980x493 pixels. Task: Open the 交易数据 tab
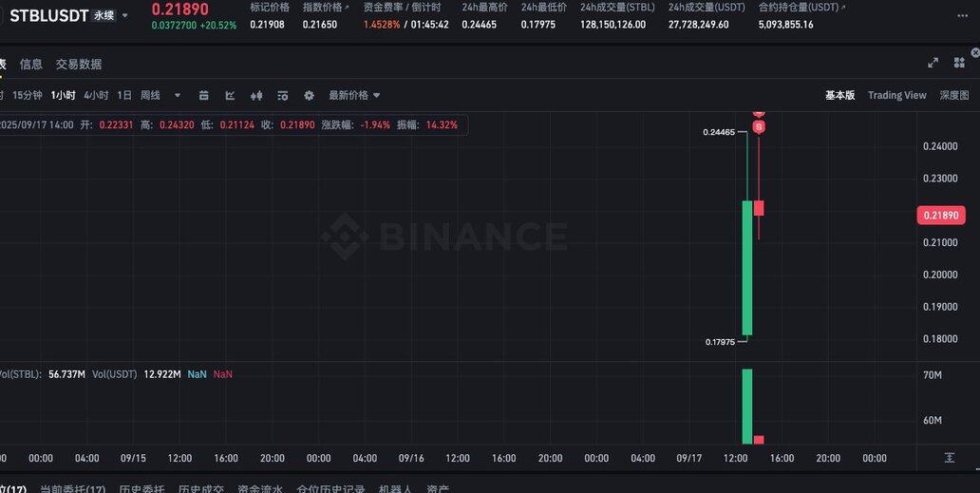pyautogui.click(x=79, y=64)
